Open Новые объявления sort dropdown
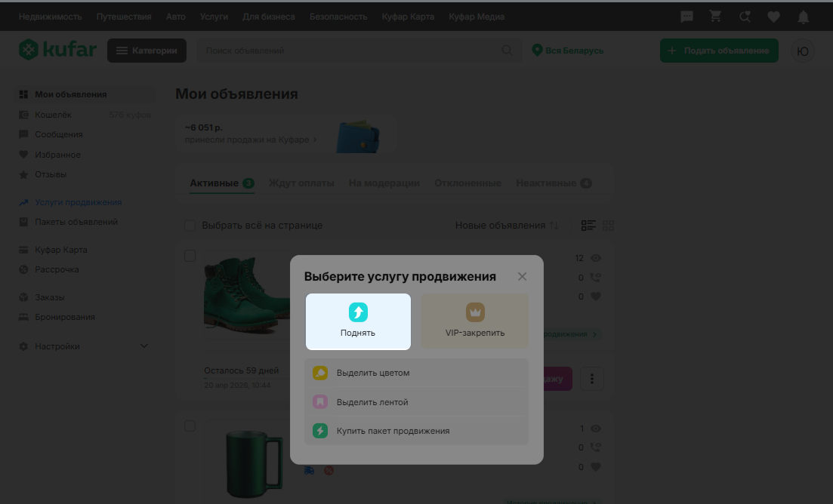 (507, 226)
